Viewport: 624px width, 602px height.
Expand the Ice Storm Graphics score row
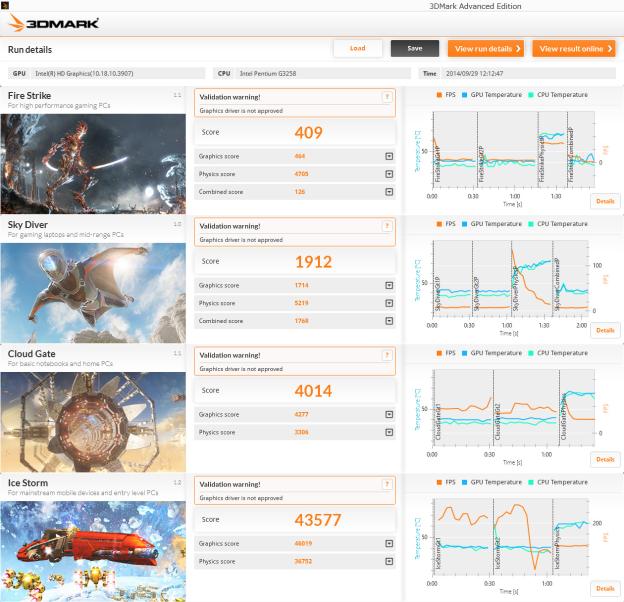pyautogui.click(x=389, y=544)
